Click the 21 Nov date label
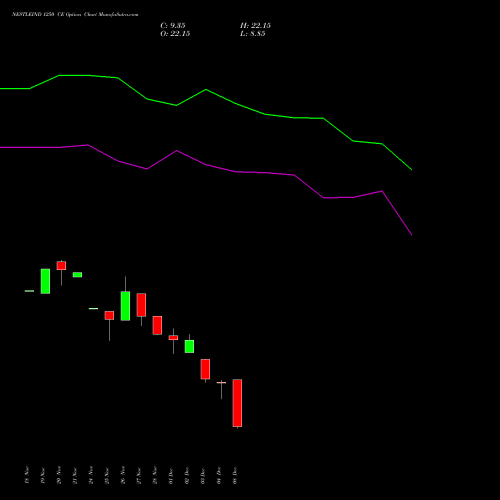Viewport: 500px width, 500px height. tap(75, 475)
